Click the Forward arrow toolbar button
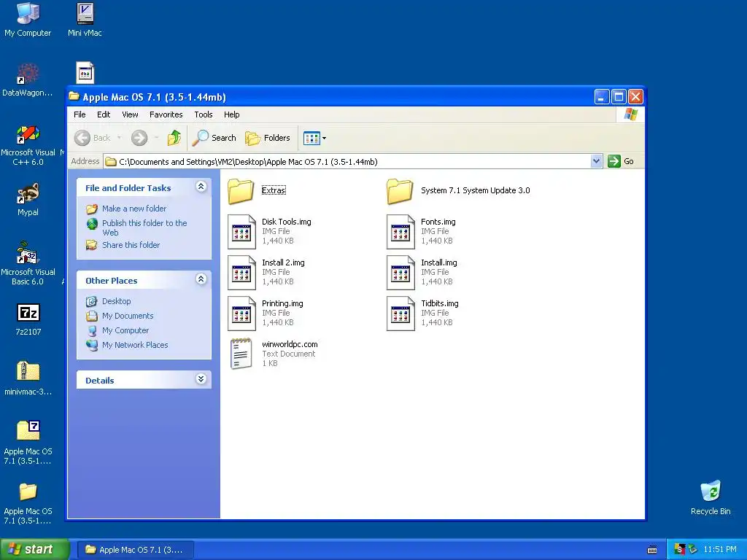This screenshot has width=747, height=560. [139, 138]
